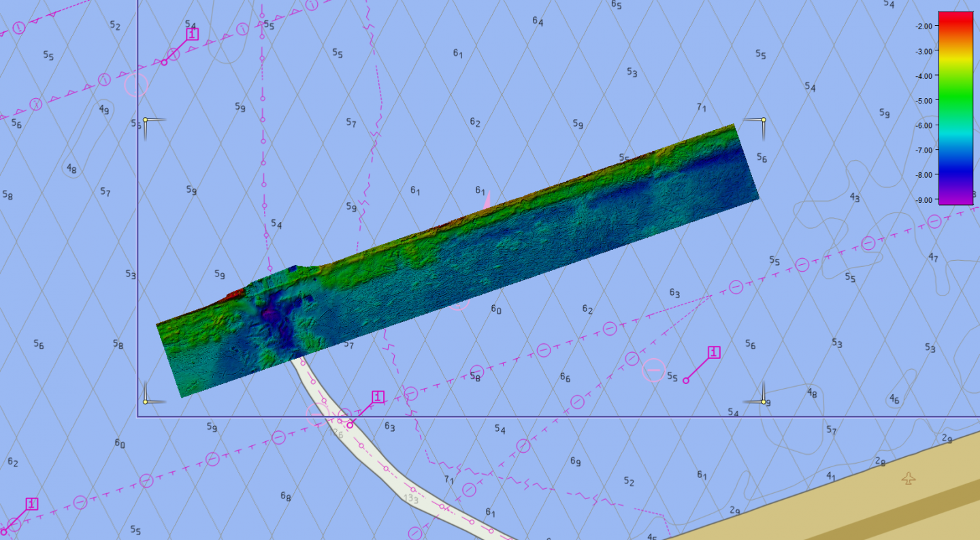Click the 6_6 depth sounding
The image size is (980, 540).
tap(565, 377)
